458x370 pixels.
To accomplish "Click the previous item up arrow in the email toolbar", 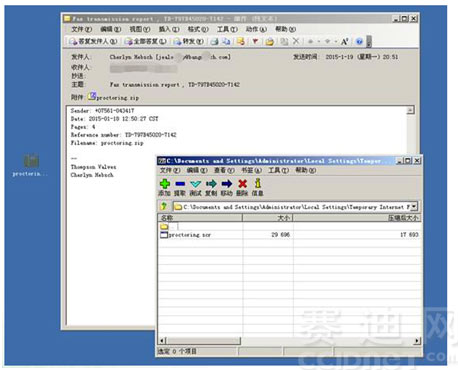I will 310,41.
